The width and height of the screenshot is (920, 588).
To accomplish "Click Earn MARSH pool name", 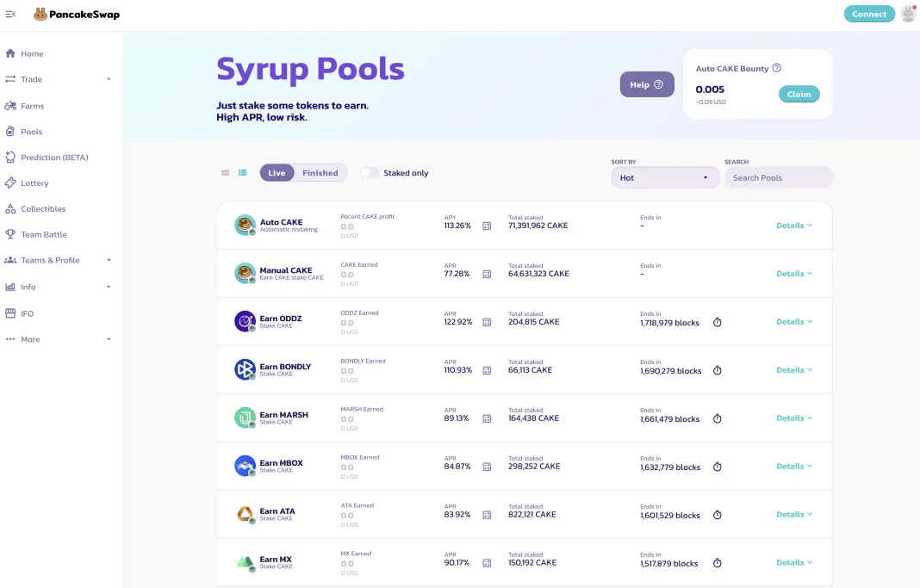I will pos(284,414).
